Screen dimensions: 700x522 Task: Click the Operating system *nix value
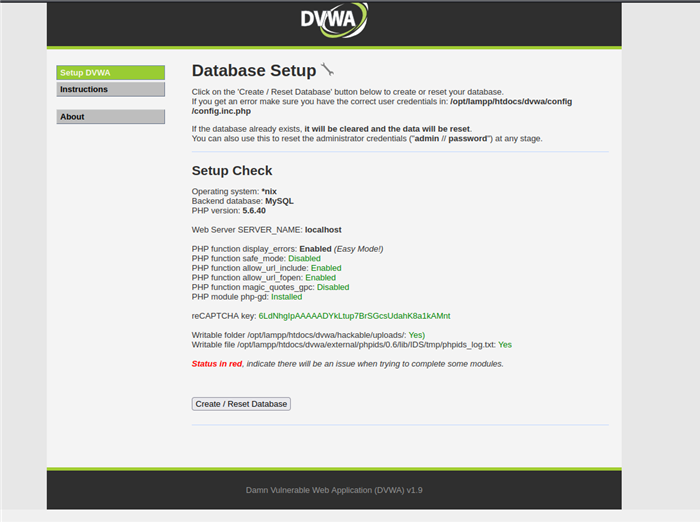tap(269, 191)
